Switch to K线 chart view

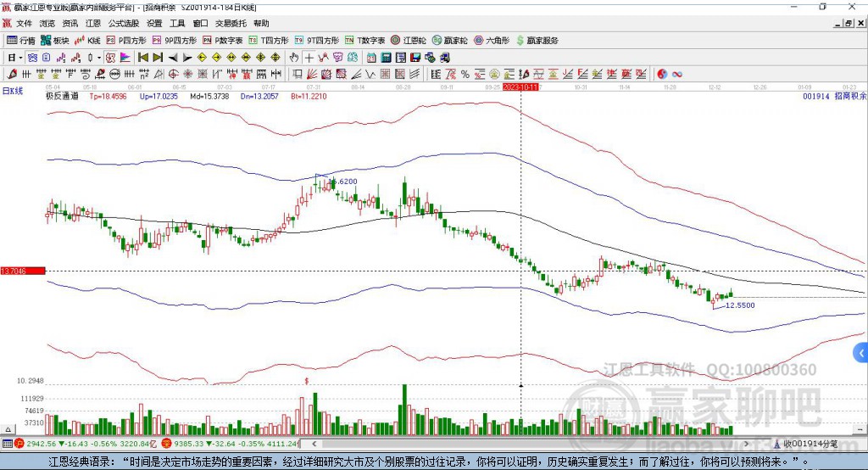coord(87,41)
